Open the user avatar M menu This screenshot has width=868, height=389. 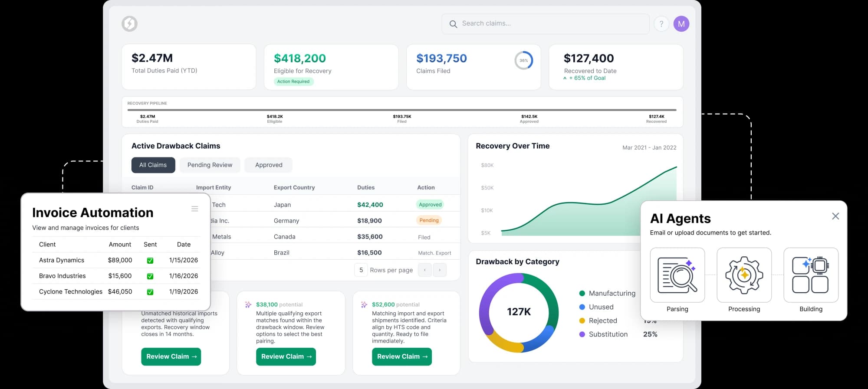(x=681, y=24)
